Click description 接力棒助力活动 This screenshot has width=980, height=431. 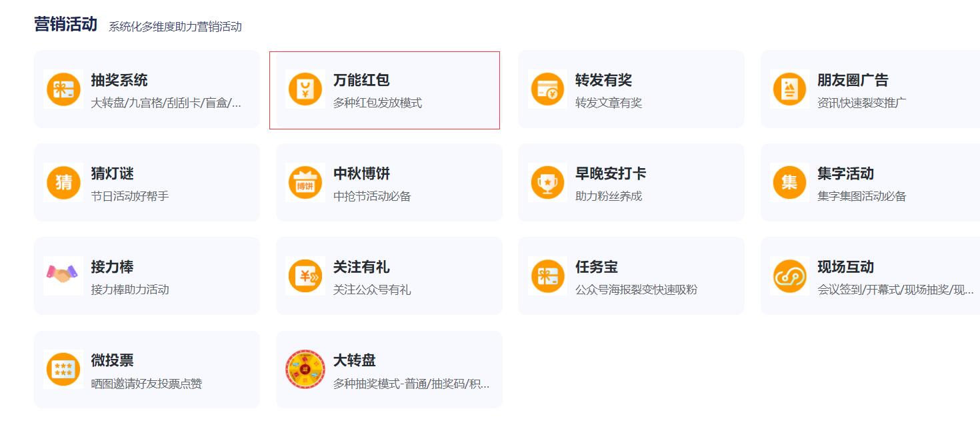pos(130,290)
